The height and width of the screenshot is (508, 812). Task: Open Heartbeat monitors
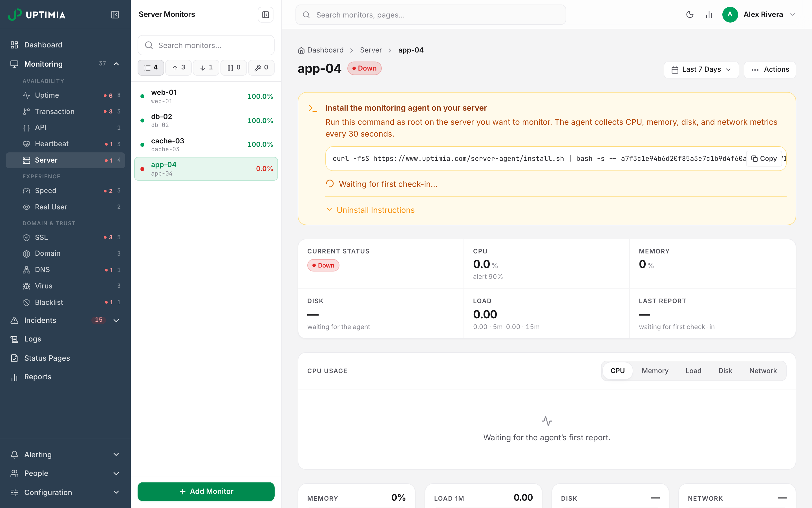[65, 144]
